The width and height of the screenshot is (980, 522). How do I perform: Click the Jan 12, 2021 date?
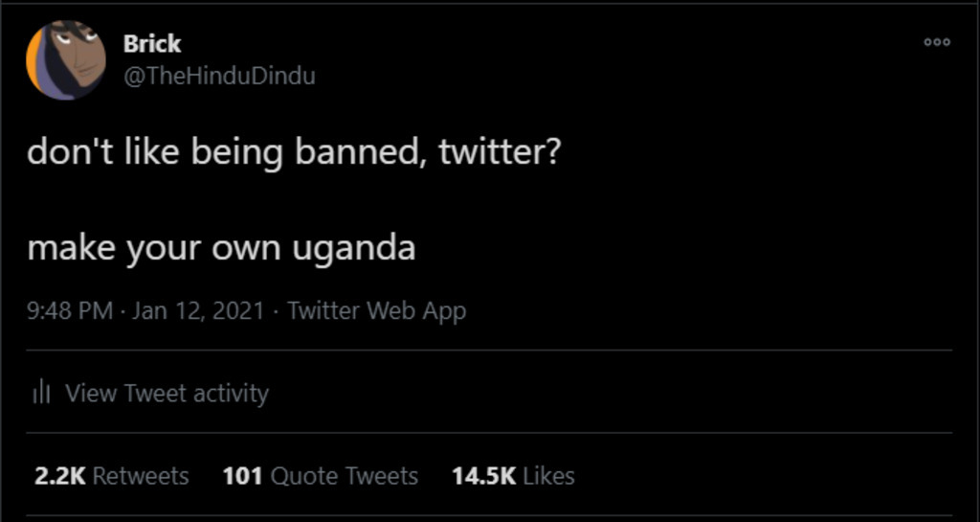197,310
